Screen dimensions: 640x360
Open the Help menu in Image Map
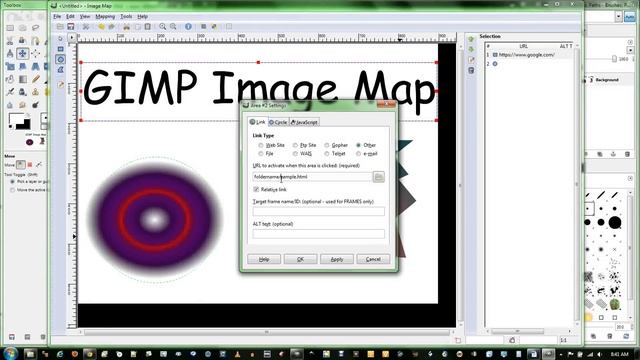(x=142, y=17)
